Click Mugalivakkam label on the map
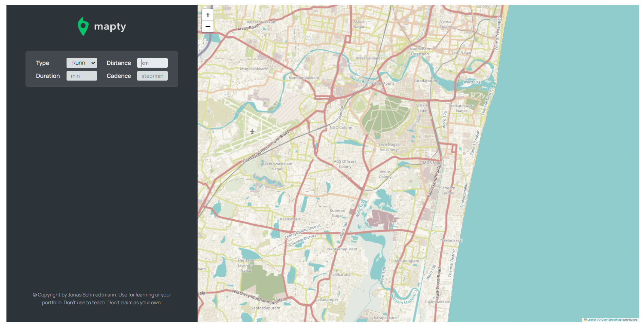Viewport: 644px width, 324px height. pyautogui.click(x=254, y=69)
